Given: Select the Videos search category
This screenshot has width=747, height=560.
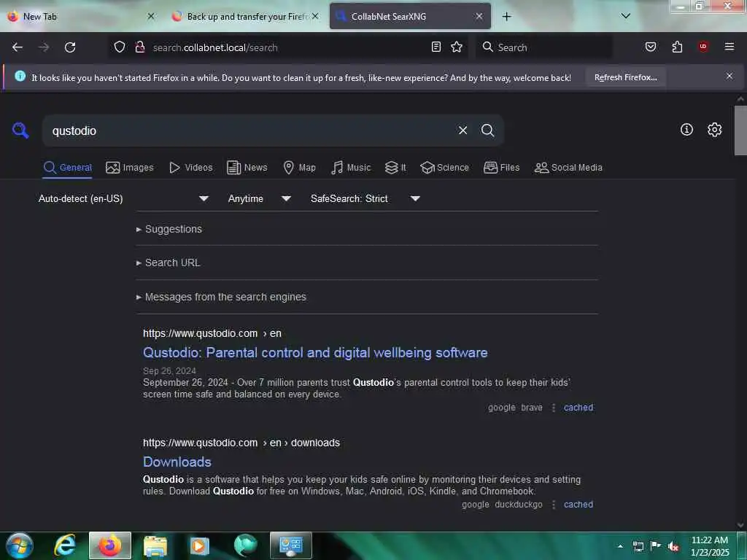Looking at the screenshot, I should click(x=190, y=168).
